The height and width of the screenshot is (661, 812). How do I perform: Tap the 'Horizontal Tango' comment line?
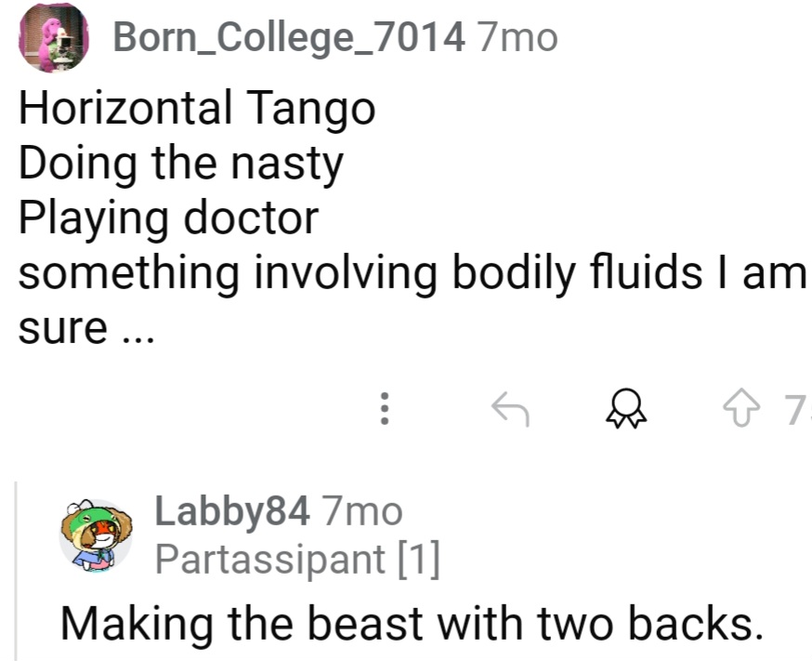coord(198,107)
